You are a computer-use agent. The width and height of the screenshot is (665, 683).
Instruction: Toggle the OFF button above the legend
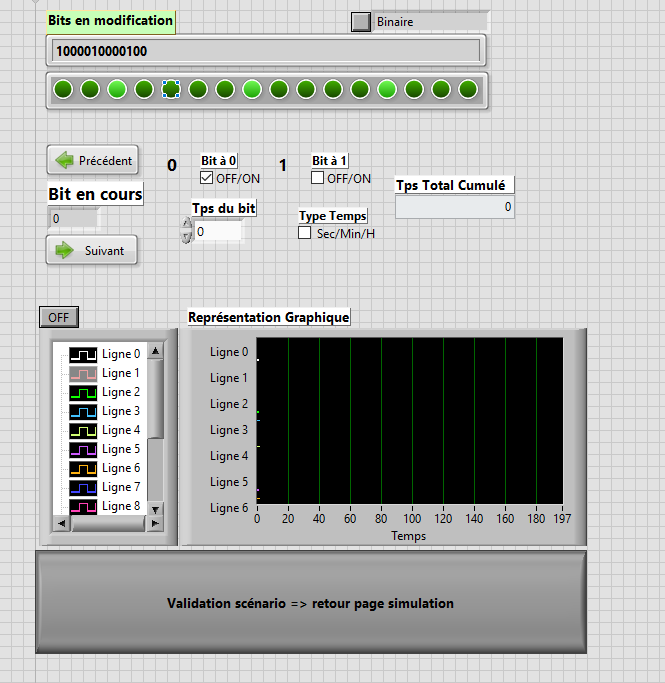pyautogui.click(x=59, y=317)
